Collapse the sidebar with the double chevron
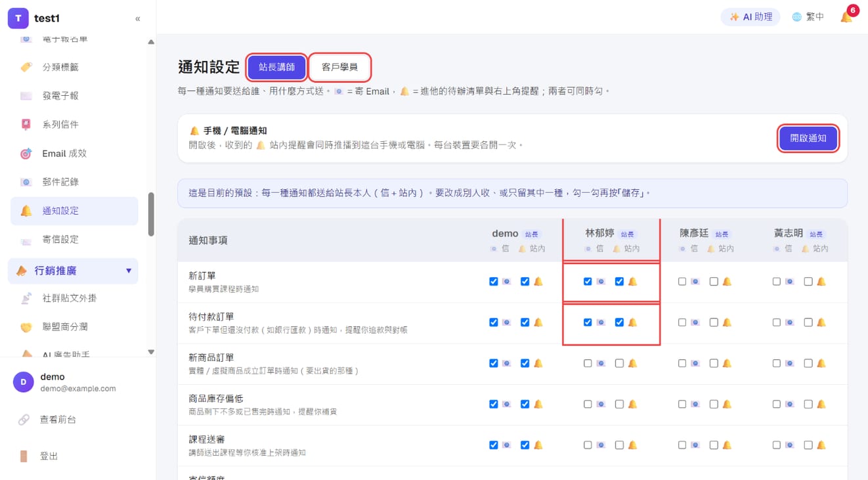Viewport: 868px width, 480px height. [x=137, y=18]
